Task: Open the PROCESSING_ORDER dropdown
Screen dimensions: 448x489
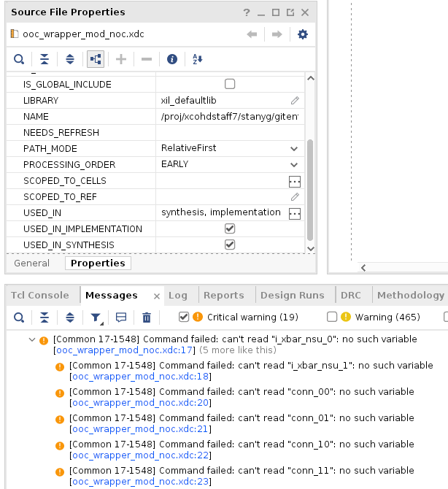Action: pos(294,164)
